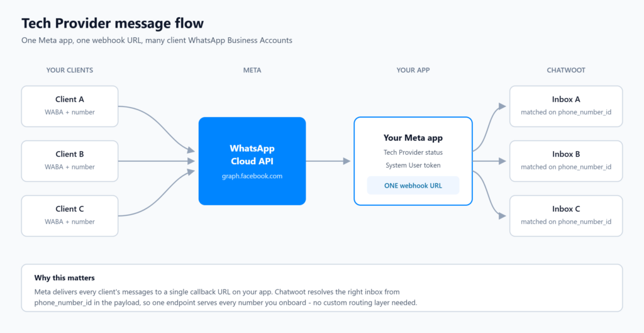Open the Inbox B card

[x=566, y=161]
